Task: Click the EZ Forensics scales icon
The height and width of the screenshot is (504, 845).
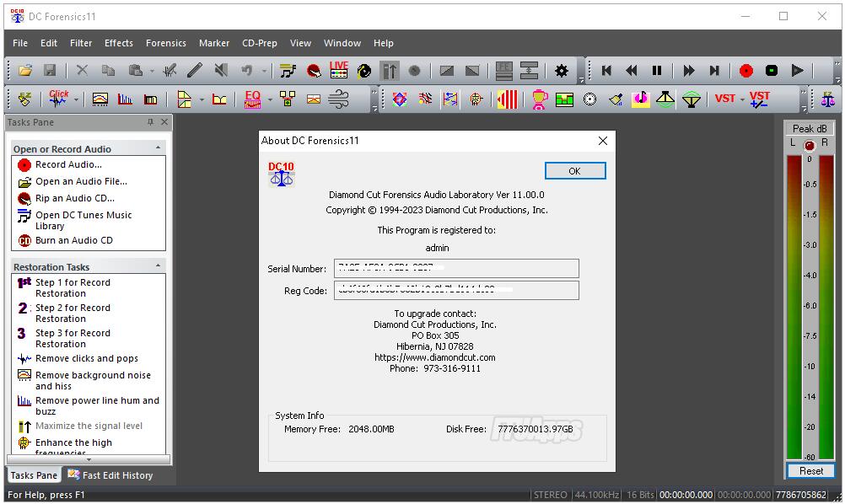Action: click(x=828, y=99)
